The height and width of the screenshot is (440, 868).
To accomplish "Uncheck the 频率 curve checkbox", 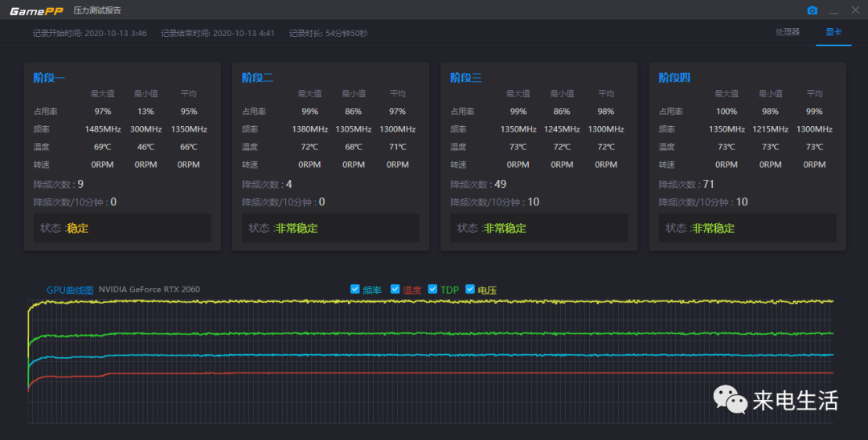I will [x=355, y=289].
